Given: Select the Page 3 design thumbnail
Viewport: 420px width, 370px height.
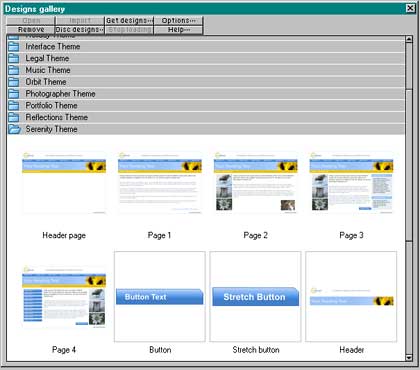Looking at the screenshot, I should [x=351, y=183].
